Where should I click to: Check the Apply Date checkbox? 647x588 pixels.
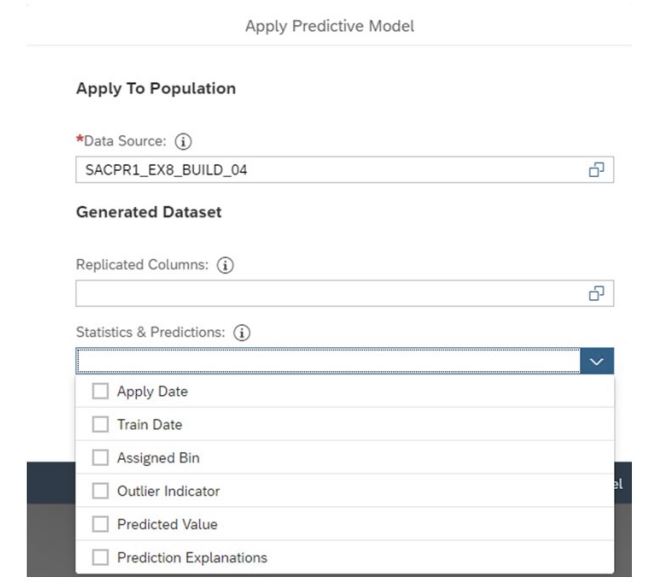click(x=100, y=391)
